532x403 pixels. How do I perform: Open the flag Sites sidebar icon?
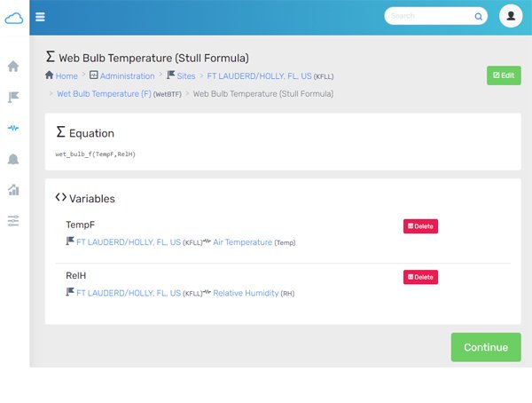point(13,97)
